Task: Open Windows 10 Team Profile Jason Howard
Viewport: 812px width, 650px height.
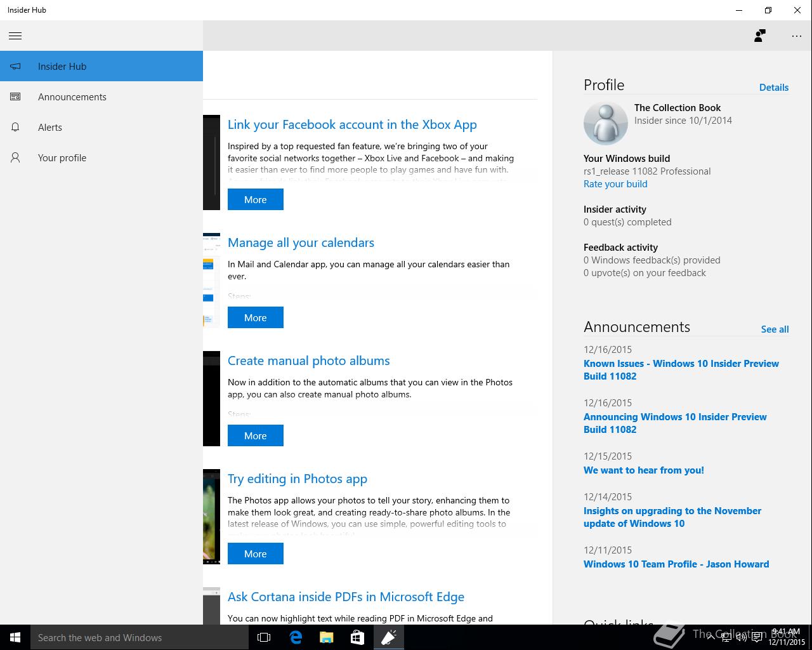Action: pos(676,564)
